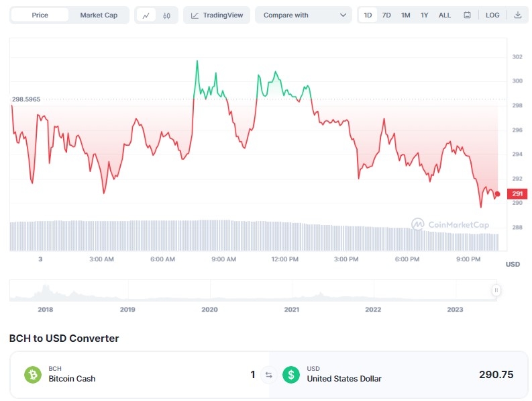Click the 288 price axis value
This screenshot has height=401, width=532.
coord(517,227)
